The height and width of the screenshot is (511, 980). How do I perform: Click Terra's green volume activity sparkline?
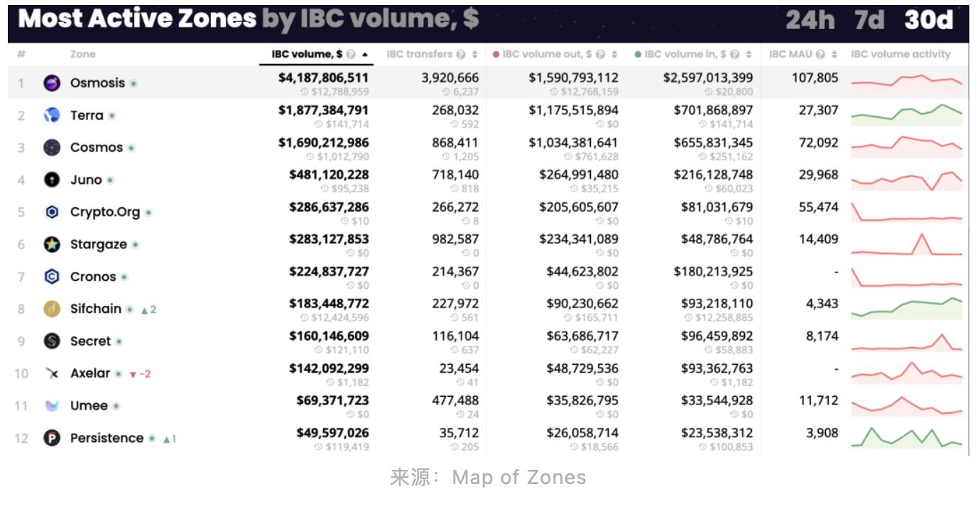906,114
